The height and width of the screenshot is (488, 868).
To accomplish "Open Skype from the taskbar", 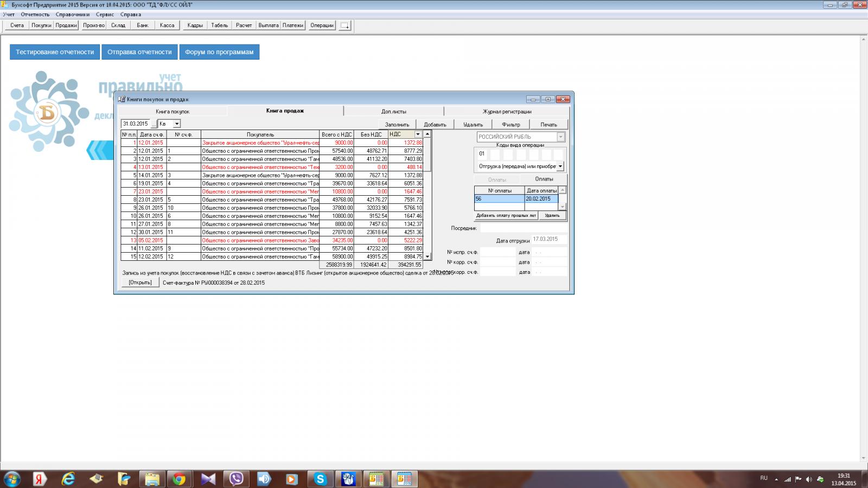I will (320, 479).
